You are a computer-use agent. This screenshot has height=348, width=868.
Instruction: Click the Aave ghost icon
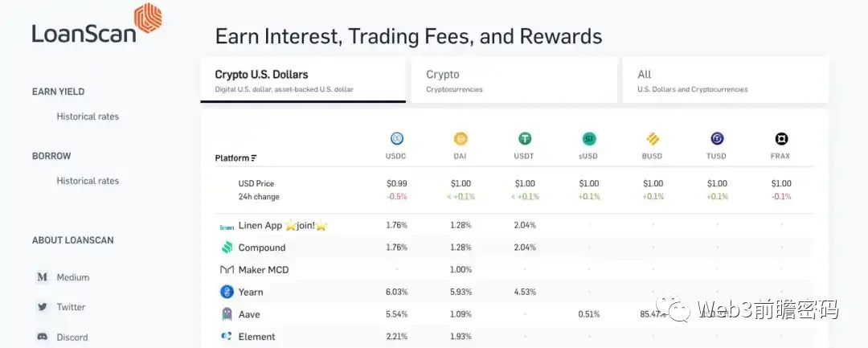(x=227, y=314)
